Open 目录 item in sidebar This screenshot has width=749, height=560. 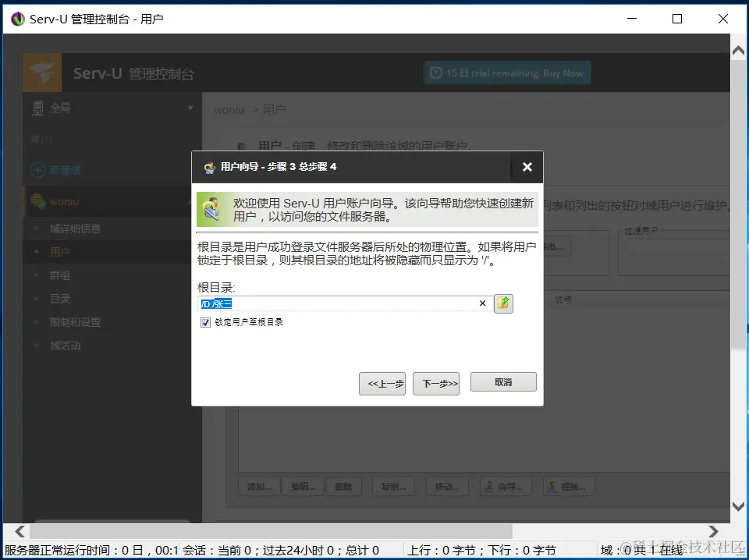click(60, 299)
